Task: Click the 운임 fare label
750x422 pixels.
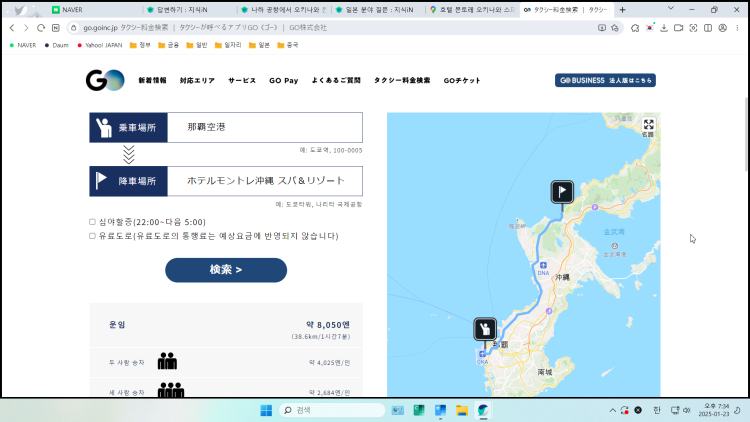Action: [117, 324]
